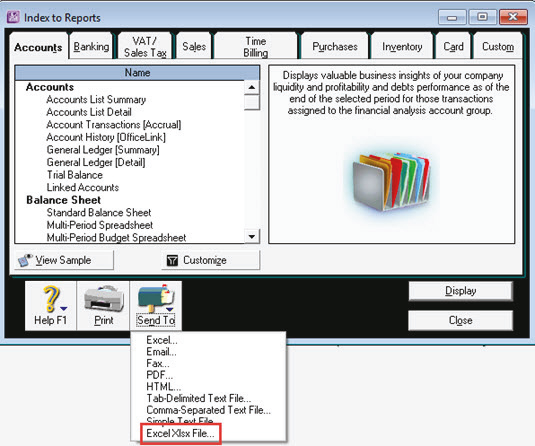This screenshot has height=446, width=535.
Task: Open the VAT/Sales Tax tab
Action: pyautogui.click(x=145, y=46)
